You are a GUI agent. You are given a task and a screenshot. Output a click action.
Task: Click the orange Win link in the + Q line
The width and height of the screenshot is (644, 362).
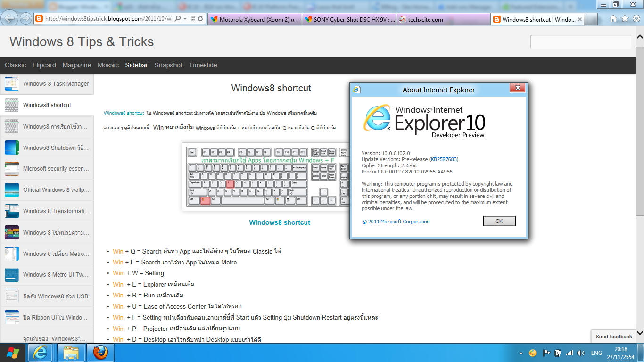[x=118, y=251]
